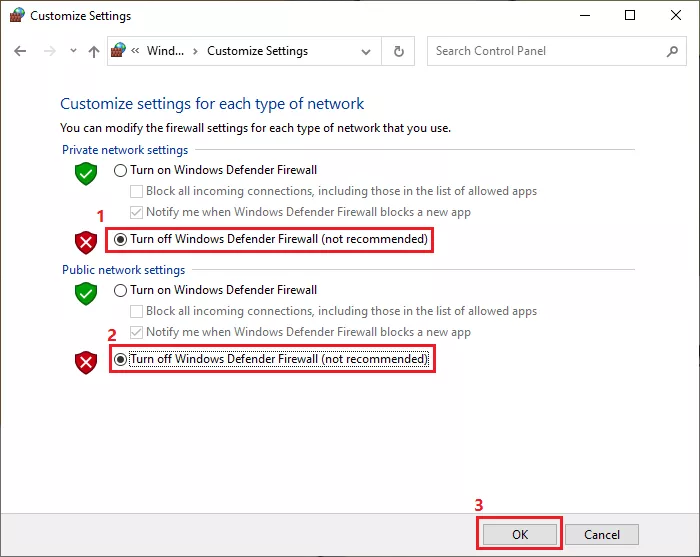700x557 pixels.
Task: Check 'Block all incoming connections' under Private network
Action: [x=136, y=191]
